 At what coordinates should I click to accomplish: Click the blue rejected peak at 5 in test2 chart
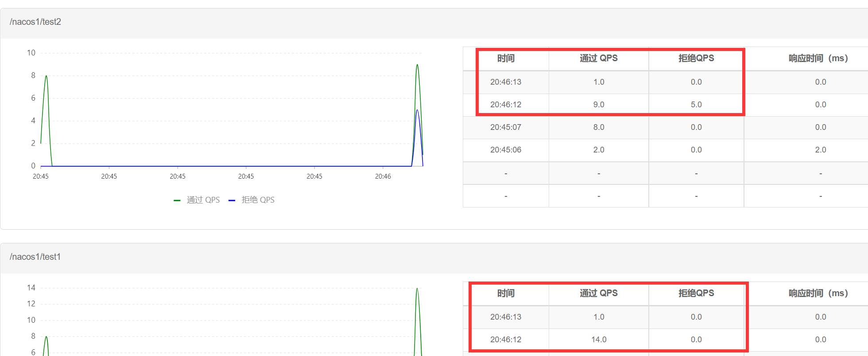[x=417, y=110]
